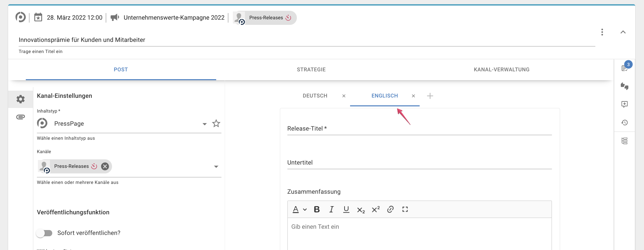Viewport: 644px width, 250px height.
Task: Click into the Zusammenfassung text area
Action: point(419,234)
